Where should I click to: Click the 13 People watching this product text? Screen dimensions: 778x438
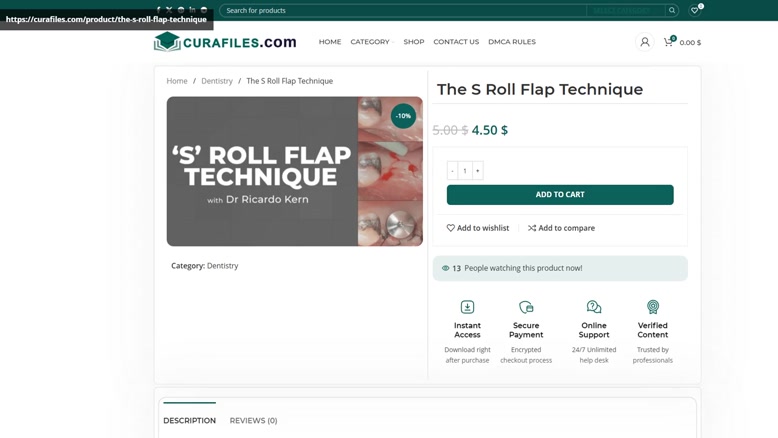point(517,268)
